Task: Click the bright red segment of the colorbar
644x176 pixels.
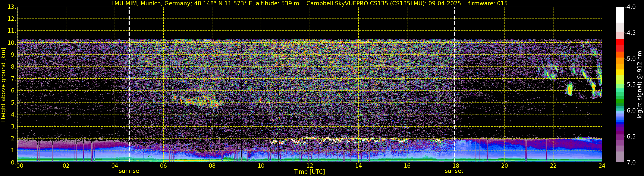Action: click(620, 42)
